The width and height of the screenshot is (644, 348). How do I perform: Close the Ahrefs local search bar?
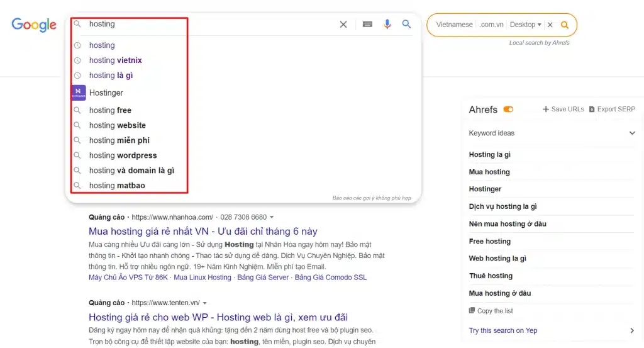[550, 25]
